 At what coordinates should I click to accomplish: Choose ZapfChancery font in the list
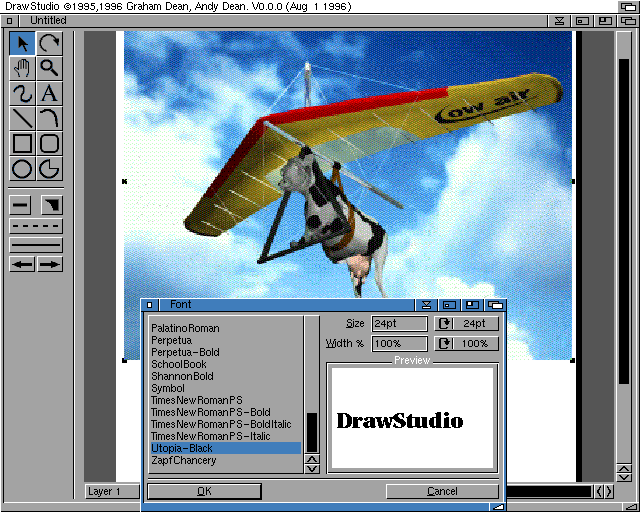coord(226,460)
